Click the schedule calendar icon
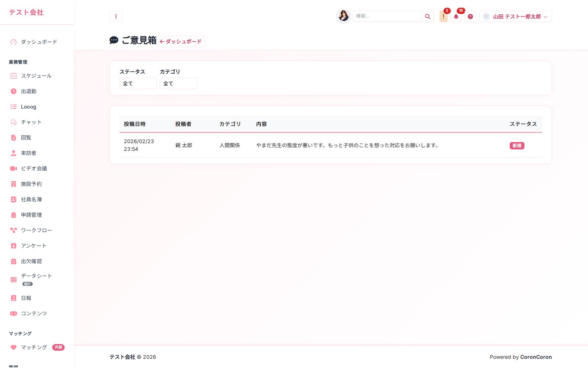This screenshot has height=368, width=588. 14,76
